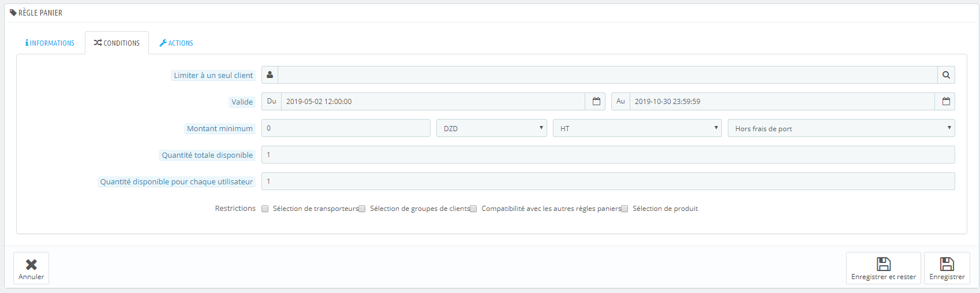The width and height of the screenshot is (980, 293).
Task: Click Quantité disponible pour chaque utilisateur field
Action: point(608,181)
